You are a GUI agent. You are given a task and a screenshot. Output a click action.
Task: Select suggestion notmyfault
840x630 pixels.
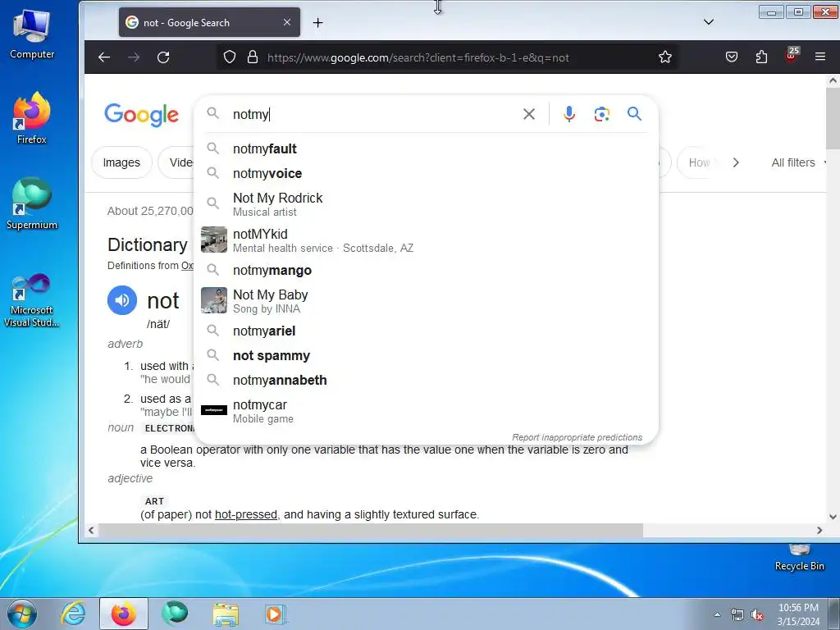click(x=426, y=149)
